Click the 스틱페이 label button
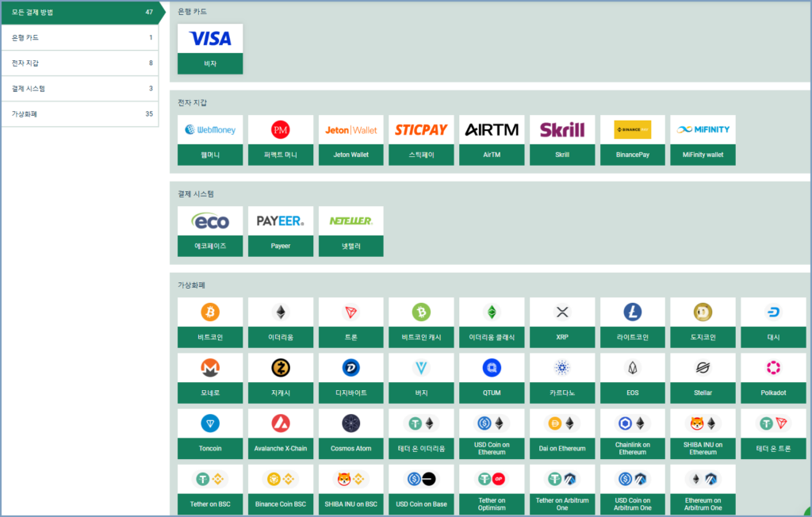Image resolution: width=812 pixels, height=517 pixels. click(421, 155)
